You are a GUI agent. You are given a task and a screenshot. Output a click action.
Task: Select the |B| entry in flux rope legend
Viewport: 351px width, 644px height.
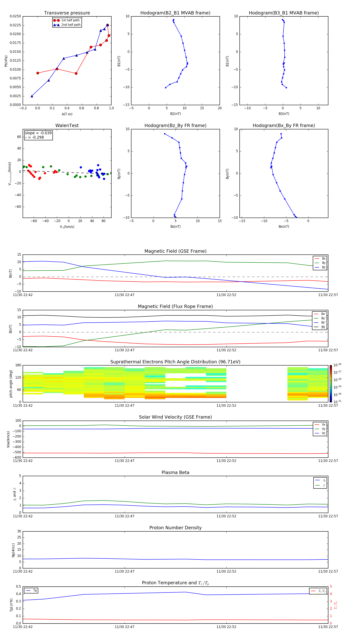coord(320,327)
